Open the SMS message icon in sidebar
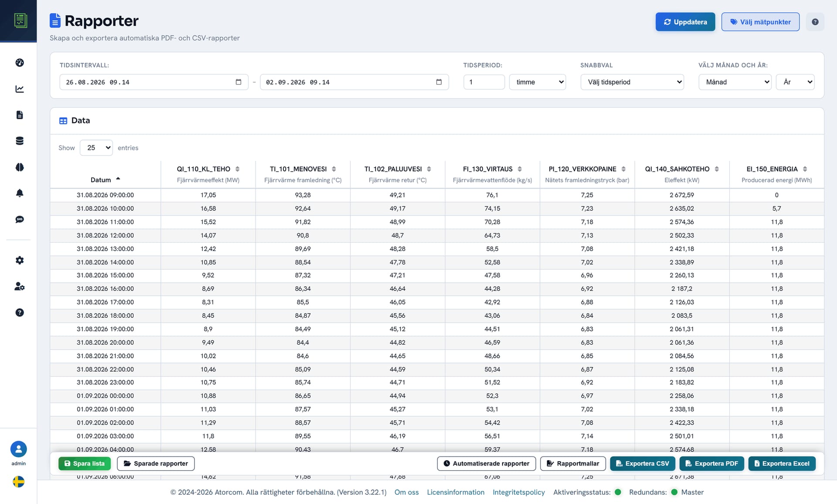The width and height of the screenshot is (837, 504). pos(20,219)
